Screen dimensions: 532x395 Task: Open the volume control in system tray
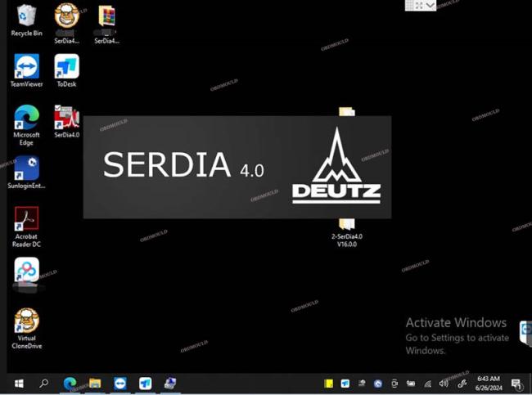[x=443, y=383]
